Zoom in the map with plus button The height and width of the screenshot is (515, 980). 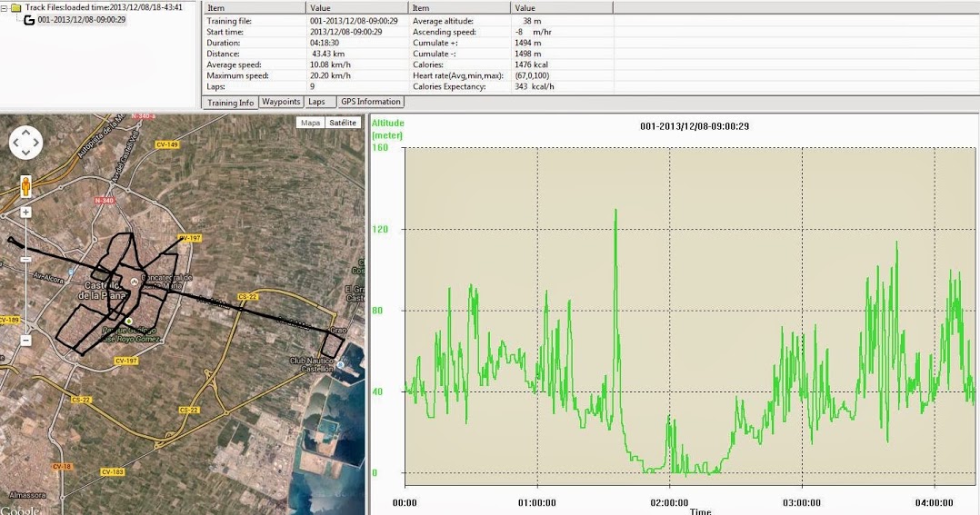[25, 213]
